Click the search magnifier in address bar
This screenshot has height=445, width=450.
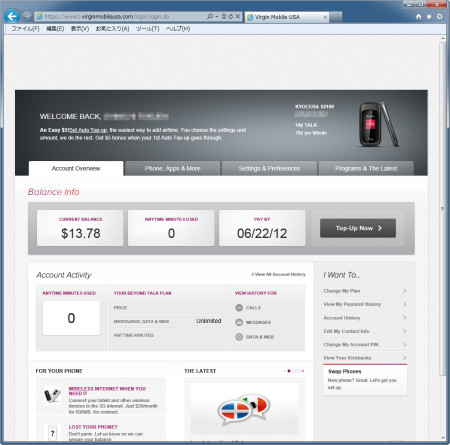click(x=210, y=16)
